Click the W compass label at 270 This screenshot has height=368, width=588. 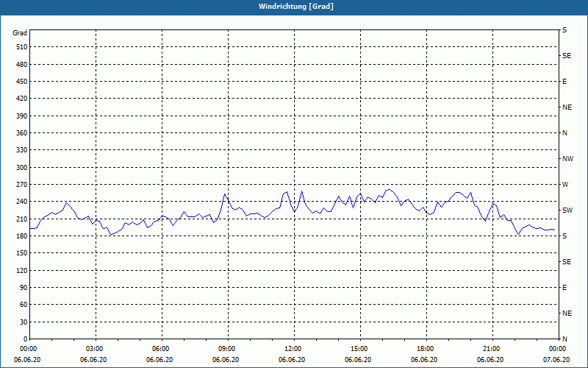tap(565, 185)
